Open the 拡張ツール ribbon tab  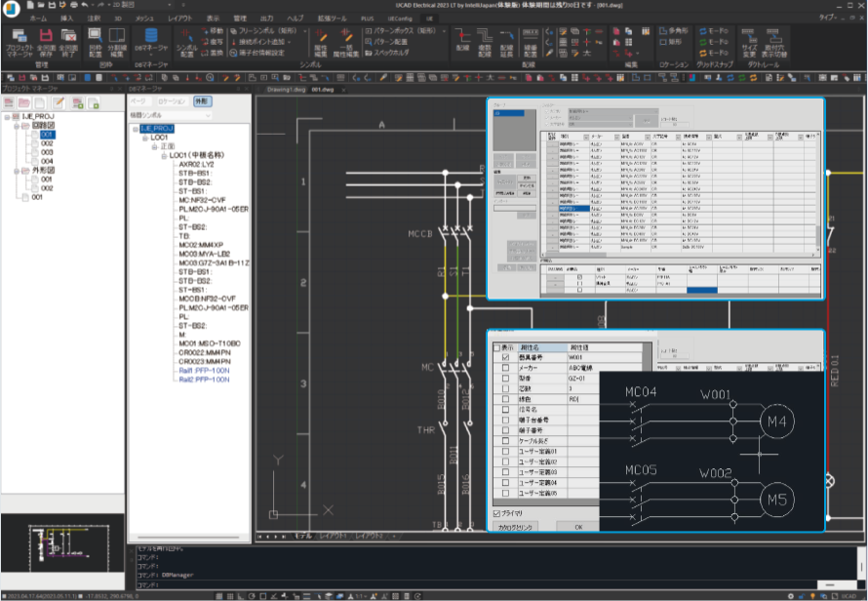tap(331, 19)
